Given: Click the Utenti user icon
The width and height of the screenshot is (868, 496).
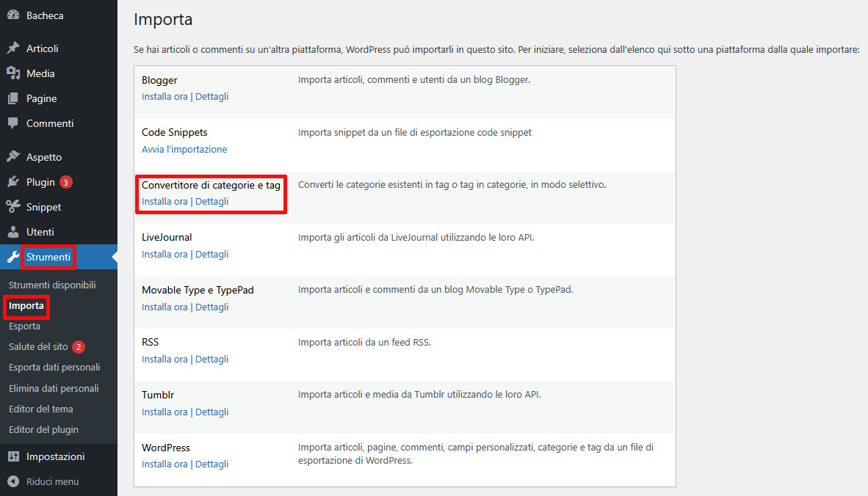Looking at the screenshot, I should (x=13, y=232).
